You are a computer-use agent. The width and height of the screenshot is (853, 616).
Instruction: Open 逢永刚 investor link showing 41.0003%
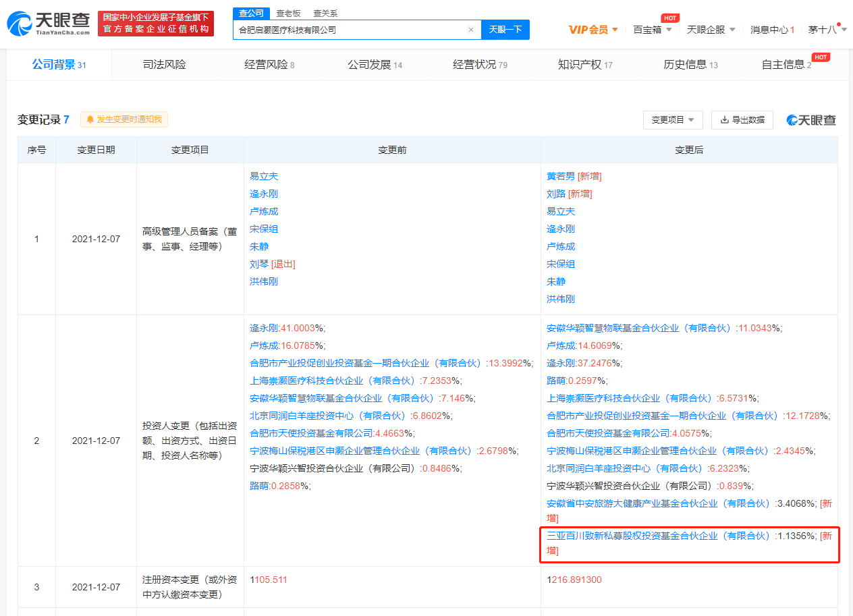[x=264, y=329]
